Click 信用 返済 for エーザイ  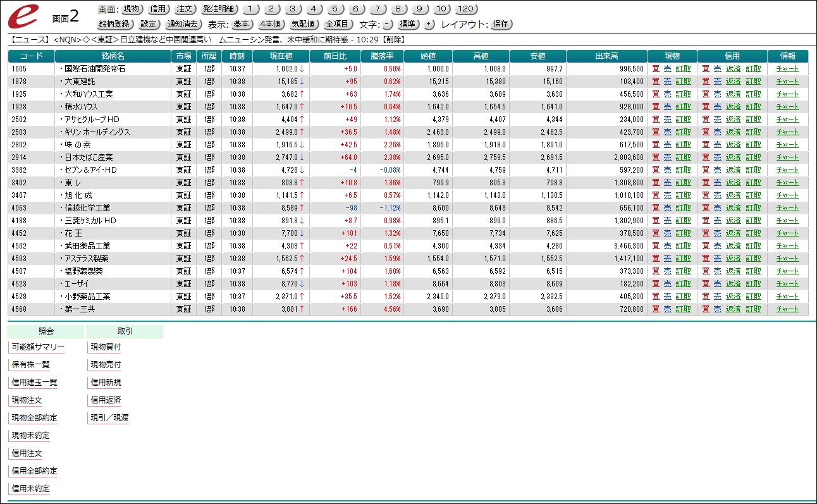(x=733, y=284)
